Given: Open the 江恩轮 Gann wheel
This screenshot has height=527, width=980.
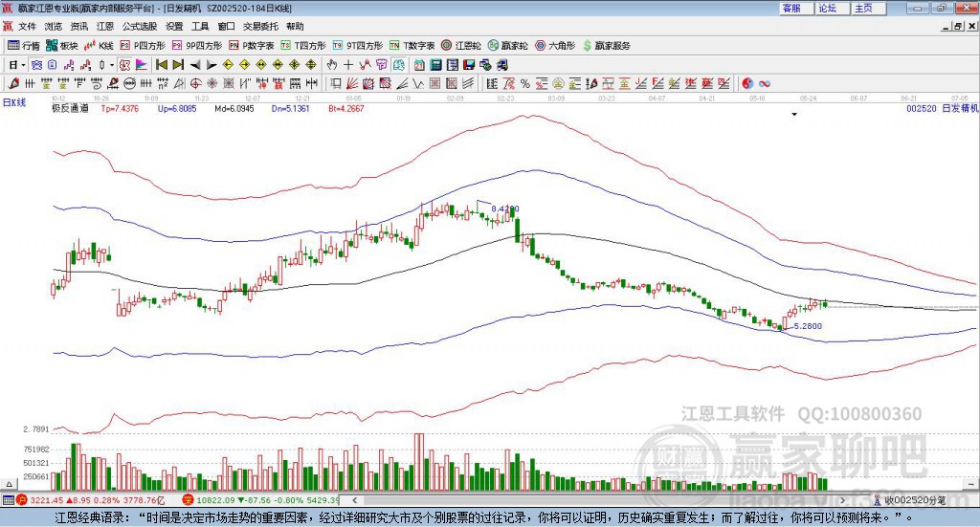Looking at the screenshot, I should 461,46.
